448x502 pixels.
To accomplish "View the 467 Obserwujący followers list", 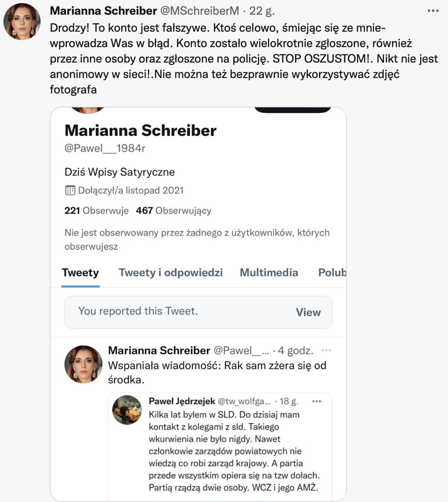I will (173, 210).
